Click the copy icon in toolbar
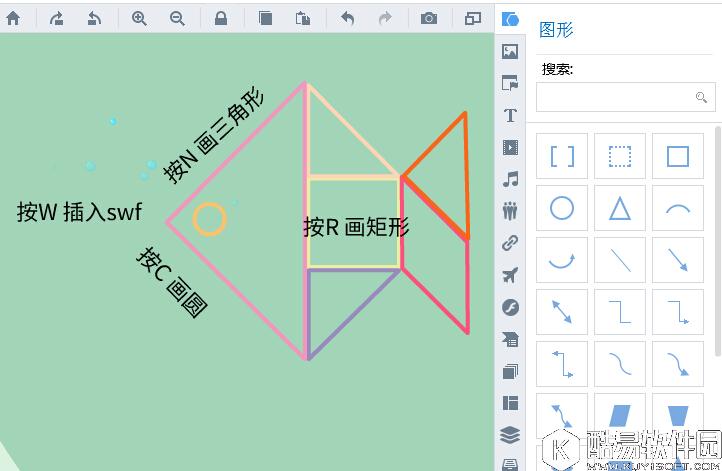The image size is (722, 471). coord(265,18)
